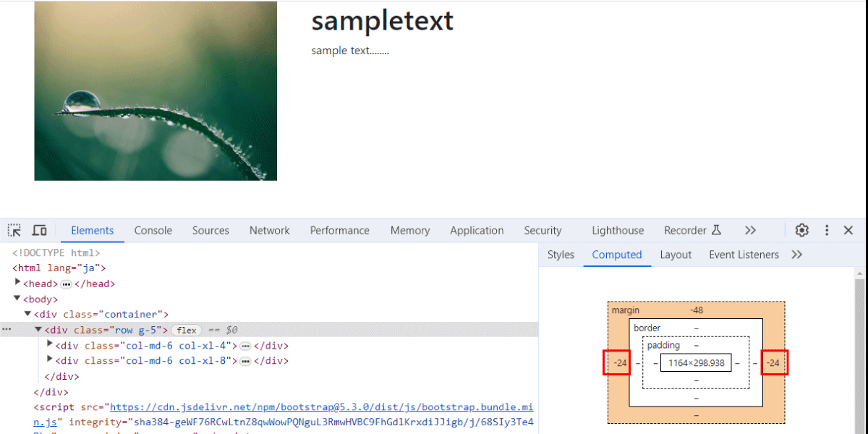Viewport: 868px width, 434px height.
Task: Click the water droplet leaf image
Action: point(156,91)
